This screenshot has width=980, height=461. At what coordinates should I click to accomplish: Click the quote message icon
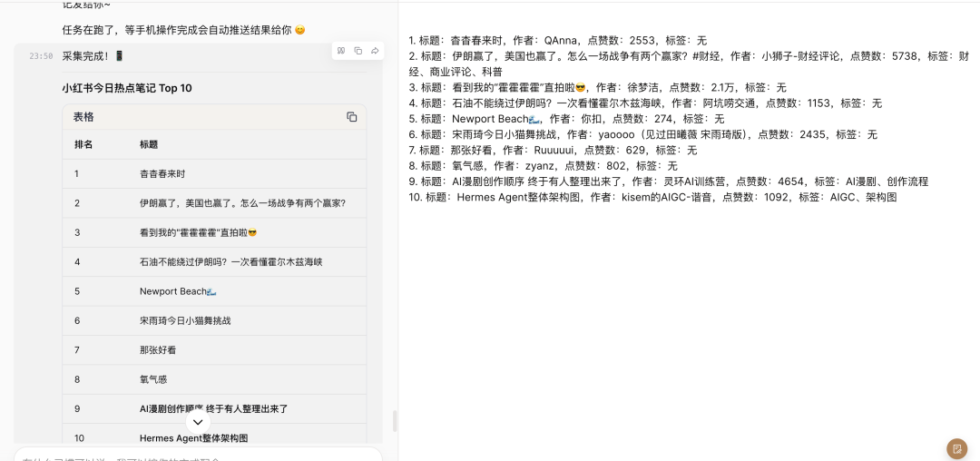click(x=340, y=51)
